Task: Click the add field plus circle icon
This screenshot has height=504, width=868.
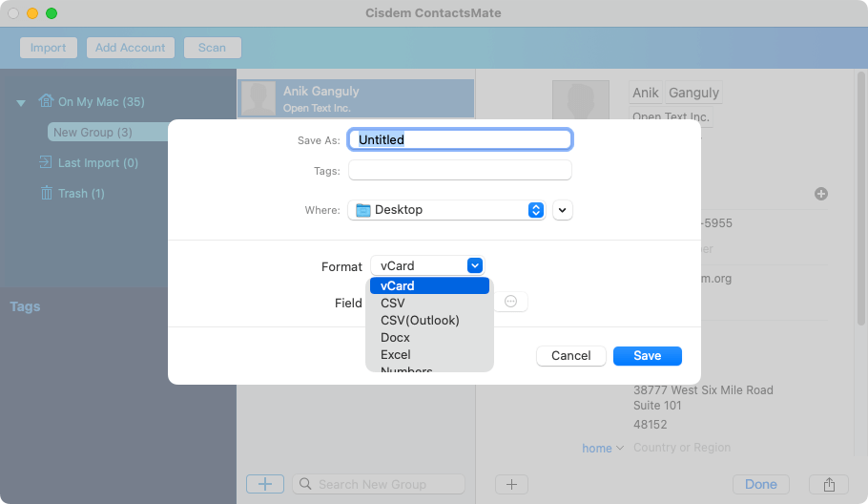Action: tap(821, 194)
